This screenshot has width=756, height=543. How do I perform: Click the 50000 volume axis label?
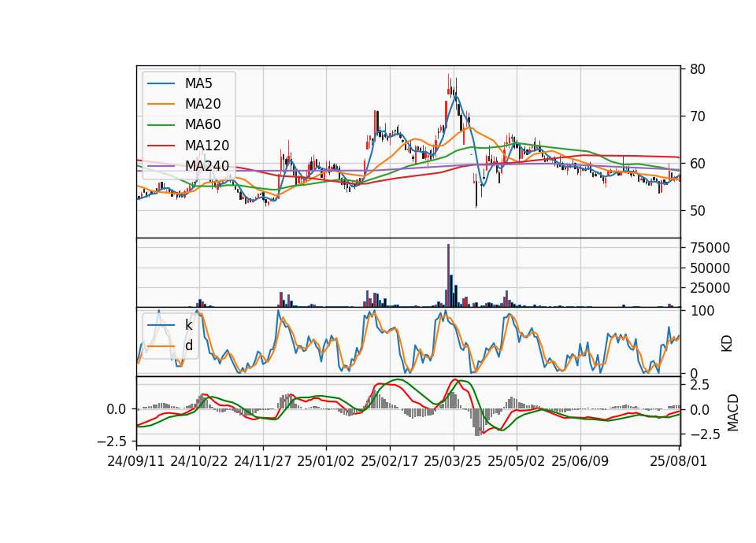point(710,268)
